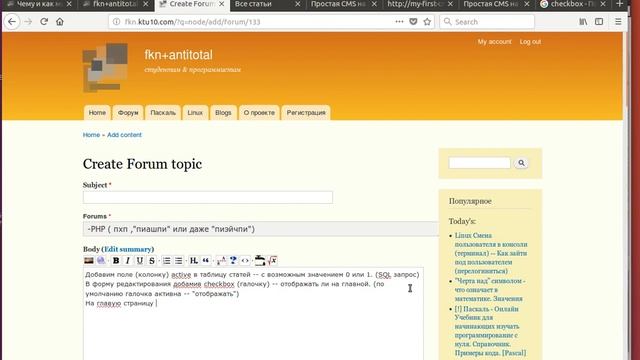Insert a heading with the H icon
The width and height of the screenshot is (640, 360).
pos(193,260)
